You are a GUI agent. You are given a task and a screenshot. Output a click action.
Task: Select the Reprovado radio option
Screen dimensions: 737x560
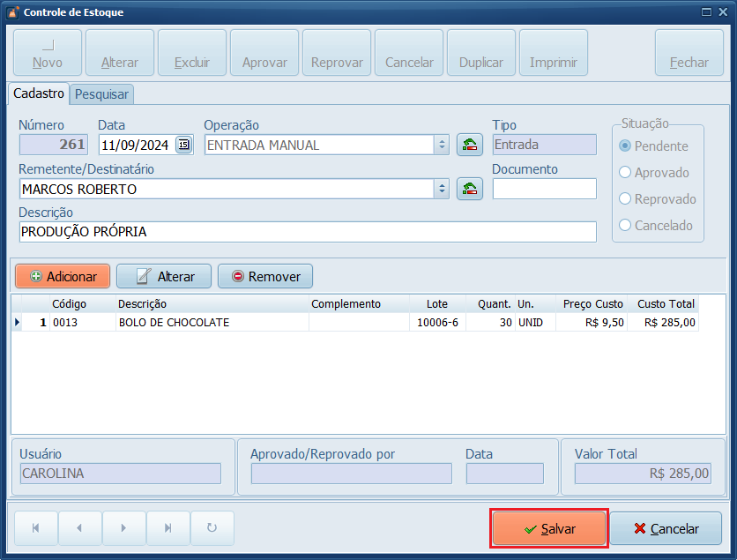pyautogui.click(x=626, y=199)
